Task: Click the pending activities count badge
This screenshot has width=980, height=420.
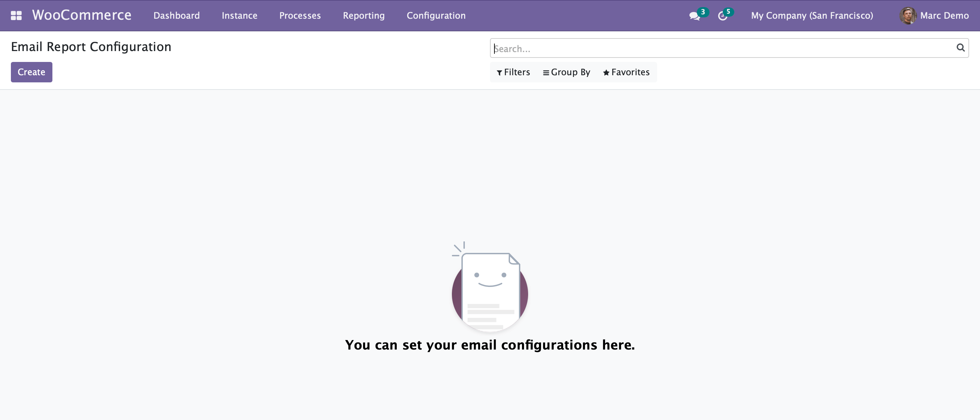Action: point(728,12)
